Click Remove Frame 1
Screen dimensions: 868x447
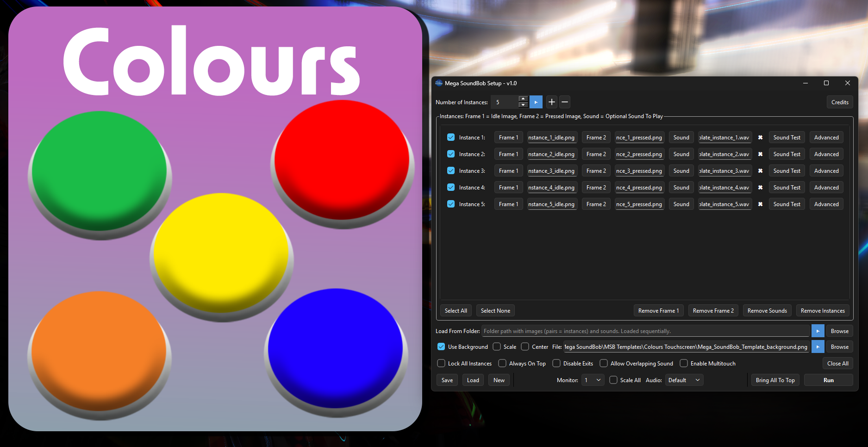coord(658,311)
